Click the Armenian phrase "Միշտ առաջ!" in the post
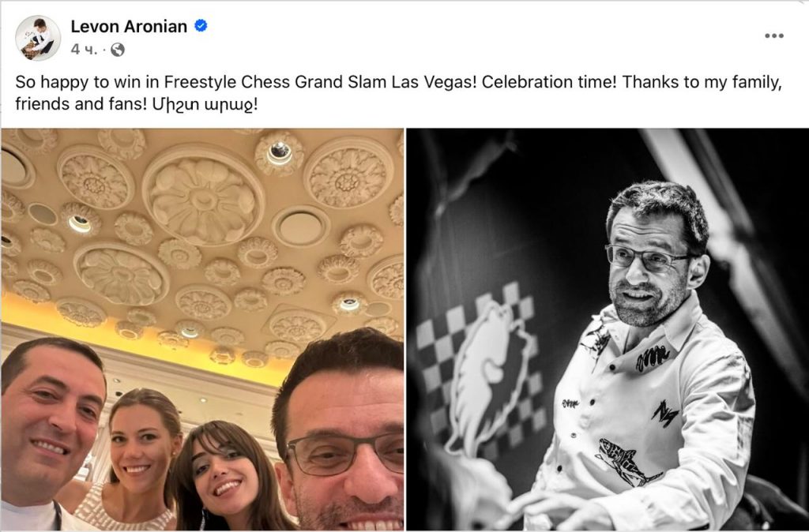The width and height of the screenshot is (809, 532). (205, 104)
